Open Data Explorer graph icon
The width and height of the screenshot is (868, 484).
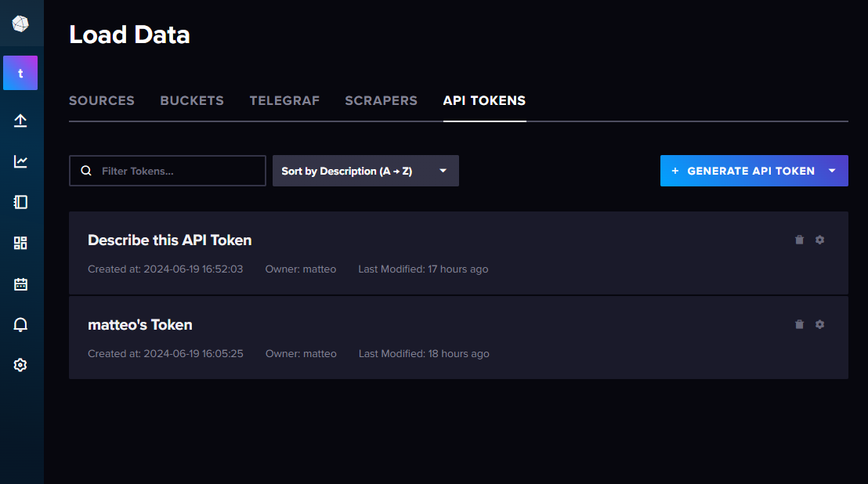tap(20, 161)
